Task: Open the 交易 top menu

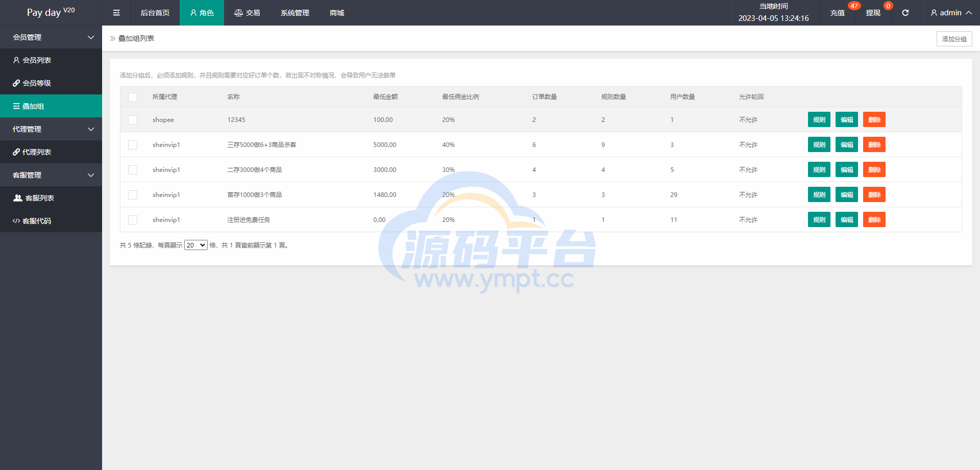Action: (x=247, y=13)
